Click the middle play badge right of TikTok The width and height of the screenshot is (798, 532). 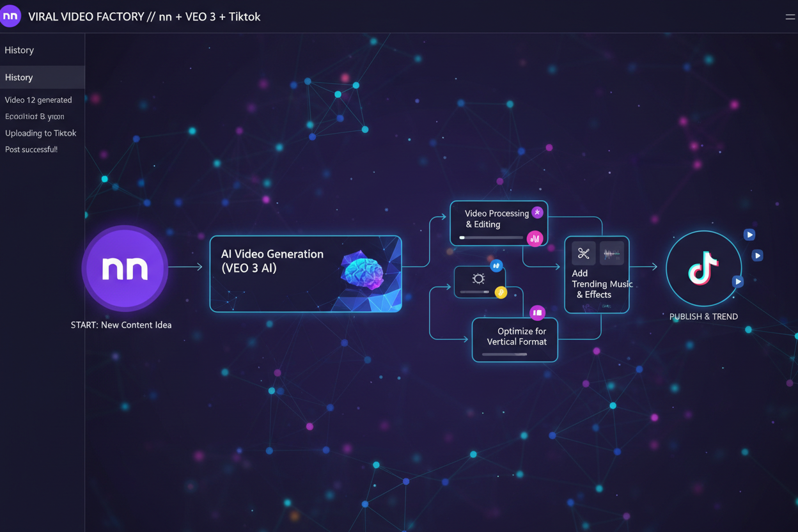[x=757, y=256]
